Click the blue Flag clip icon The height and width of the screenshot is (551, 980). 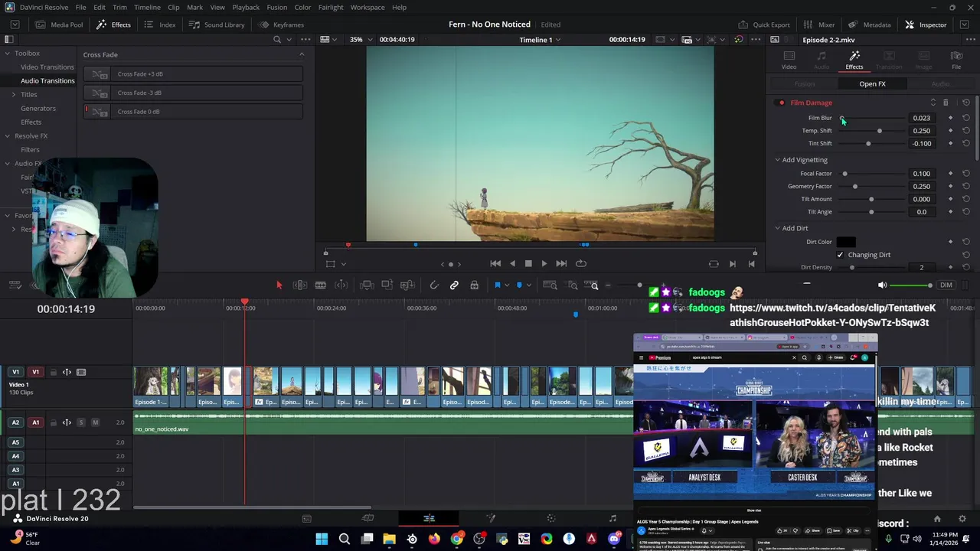[497, 285]
